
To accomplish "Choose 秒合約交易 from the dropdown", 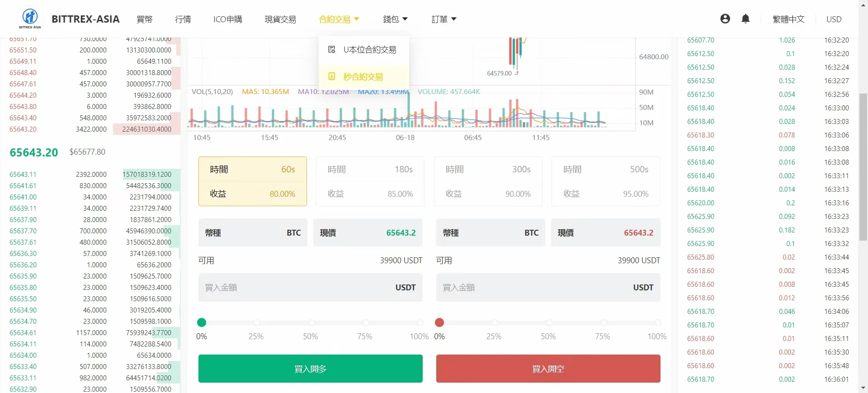I will click(364, 77).
